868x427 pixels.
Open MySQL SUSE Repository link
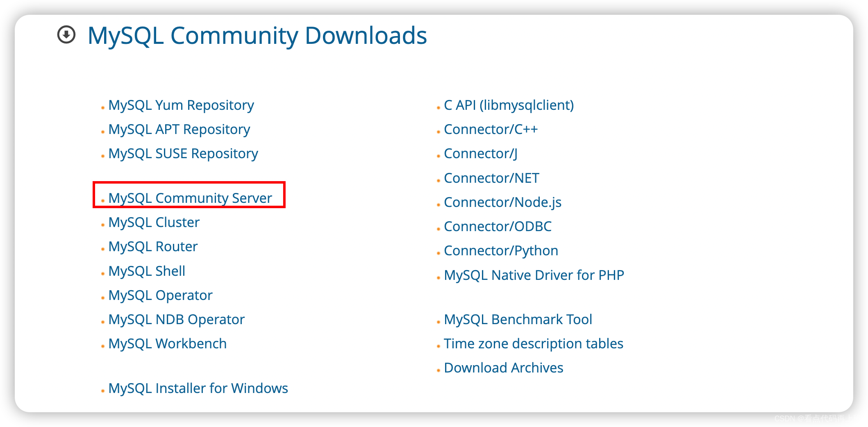pos(183,154)
